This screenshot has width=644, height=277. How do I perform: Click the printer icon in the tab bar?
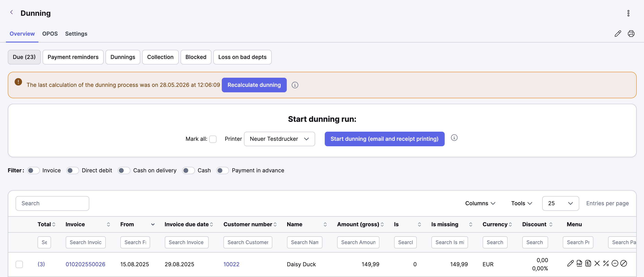[x=631, y=34]
